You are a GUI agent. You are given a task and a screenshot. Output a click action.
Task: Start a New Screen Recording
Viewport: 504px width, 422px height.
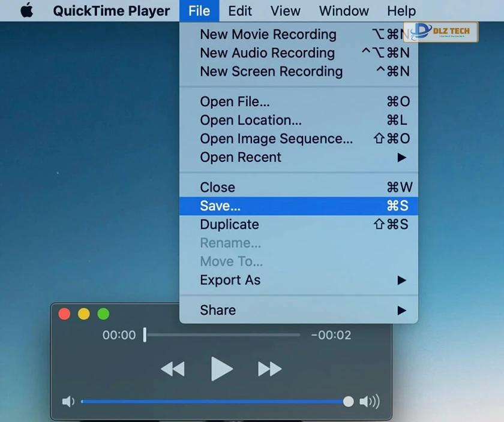click(299, 71)
